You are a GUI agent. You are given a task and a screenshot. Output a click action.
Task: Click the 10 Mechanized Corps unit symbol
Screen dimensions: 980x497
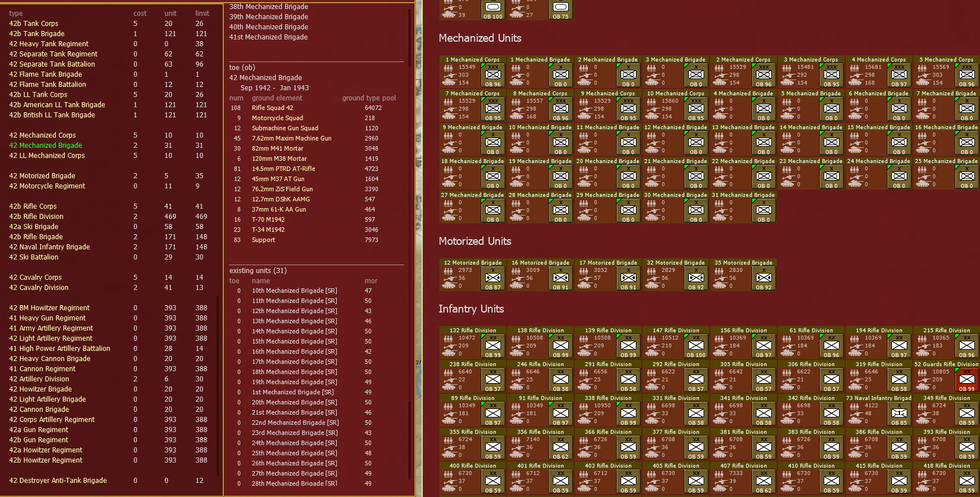tap(696, 109)
